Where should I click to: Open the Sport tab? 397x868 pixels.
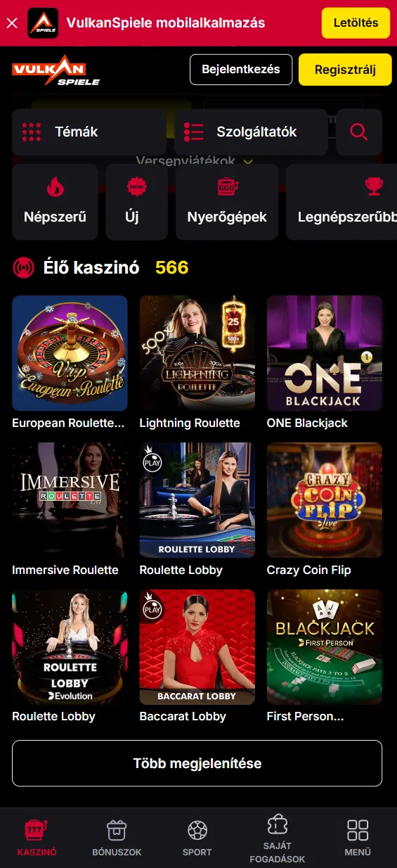(x=197, y=838)
